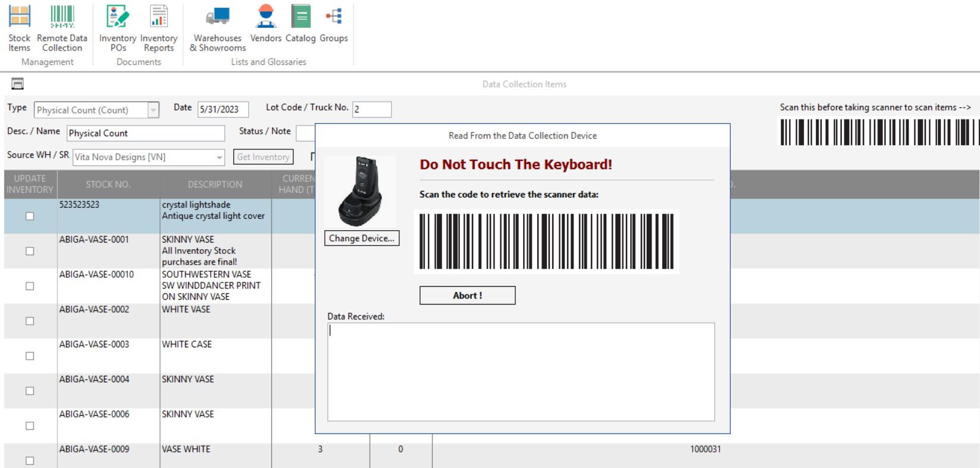Toggle update inventory checkbox for ABIGA-VASE-0009
Image resolution: width=980 pixels, height=468 pixels.
pos(30,461)
